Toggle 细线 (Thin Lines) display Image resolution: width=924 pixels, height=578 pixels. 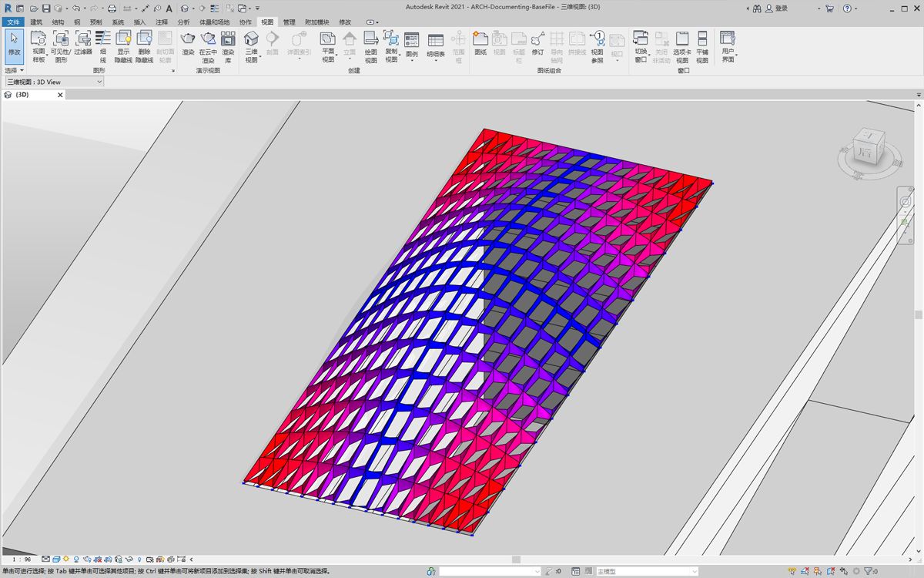coord(103,45)
